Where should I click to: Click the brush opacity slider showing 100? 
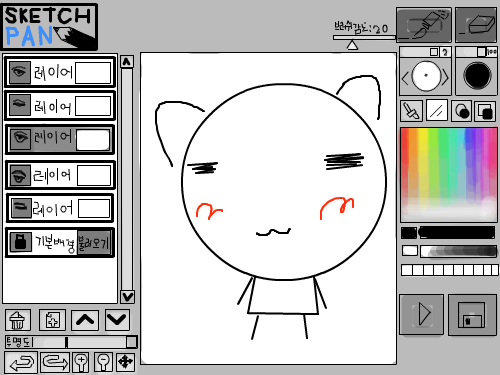(476, 52)
